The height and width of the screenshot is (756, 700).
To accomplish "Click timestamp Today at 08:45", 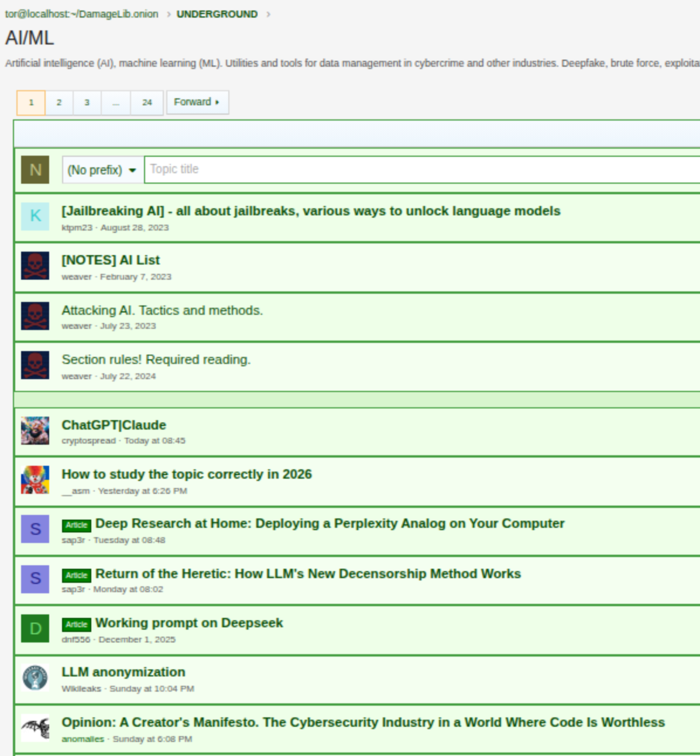I will tap(155, 441).
